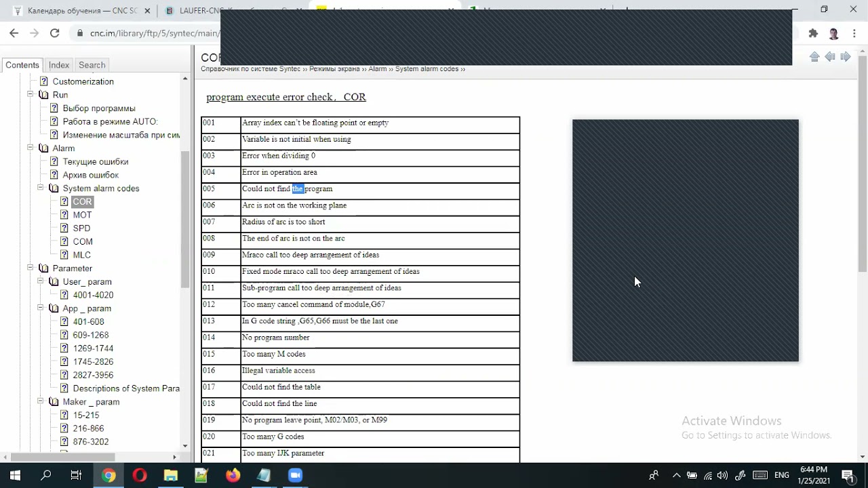Image resolution: width=868 pixels, height=488 pixels.
Task: Open the MOT alarm codes topic
Action: [82, 215]
